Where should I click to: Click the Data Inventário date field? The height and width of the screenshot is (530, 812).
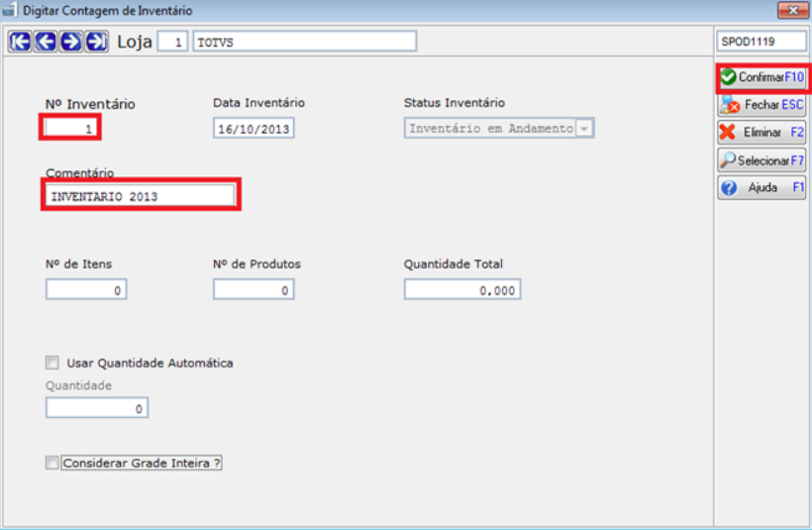(254, 129)
